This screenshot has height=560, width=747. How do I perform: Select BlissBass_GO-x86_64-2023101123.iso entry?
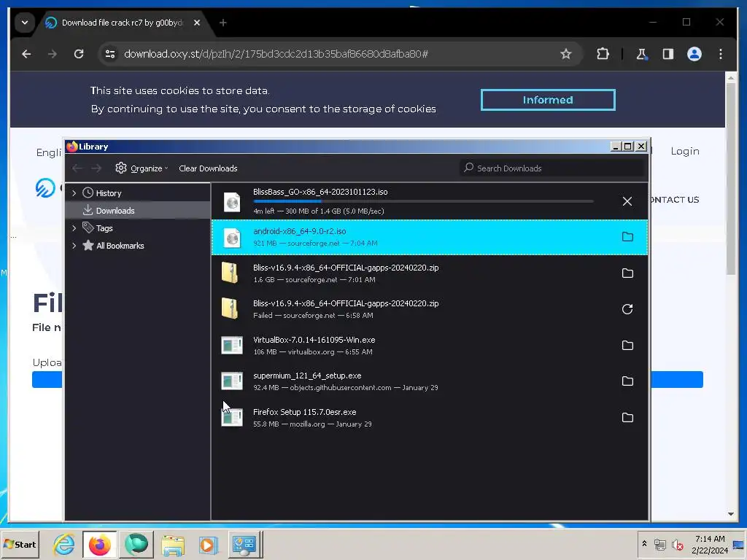(x=429, y=201)
